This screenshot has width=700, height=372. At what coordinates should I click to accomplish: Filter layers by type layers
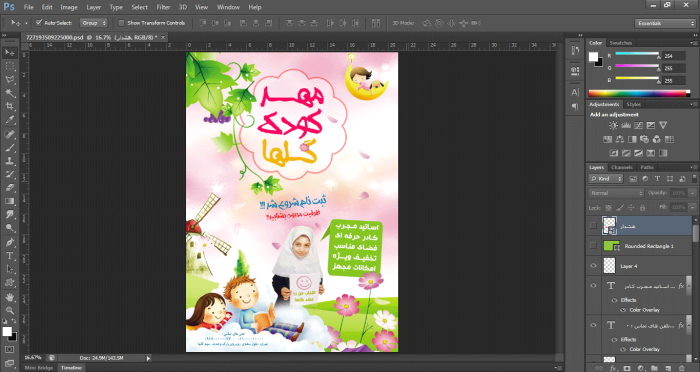657,179
